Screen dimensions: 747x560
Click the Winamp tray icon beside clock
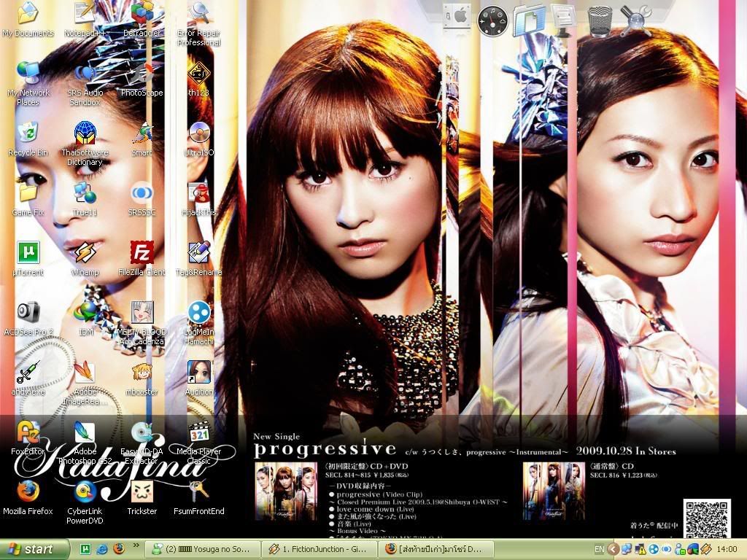pyautogui.click(x=706, y=550)
